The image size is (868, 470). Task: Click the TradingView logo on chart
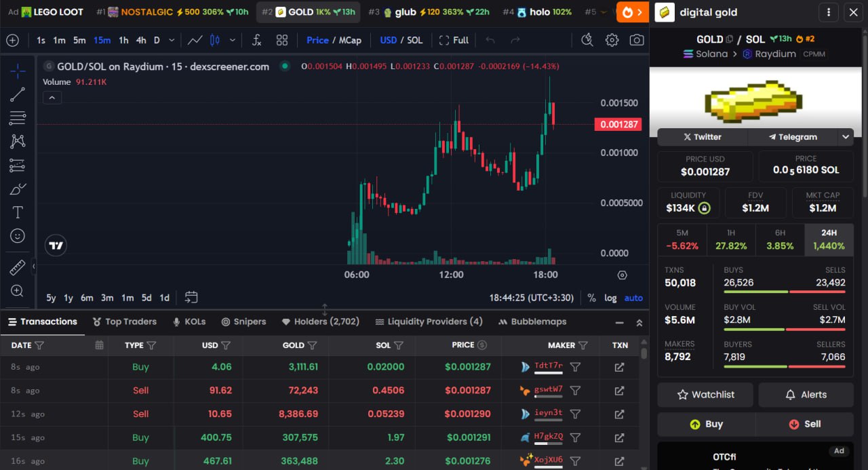coord(56,246)
